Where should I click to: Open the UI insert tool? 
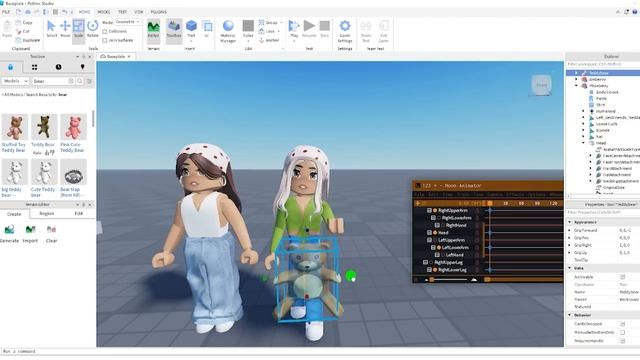[207, 29]
